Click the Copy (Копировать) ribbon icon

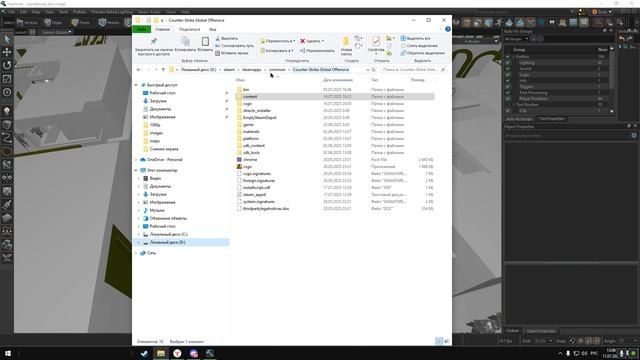[185, 44]
